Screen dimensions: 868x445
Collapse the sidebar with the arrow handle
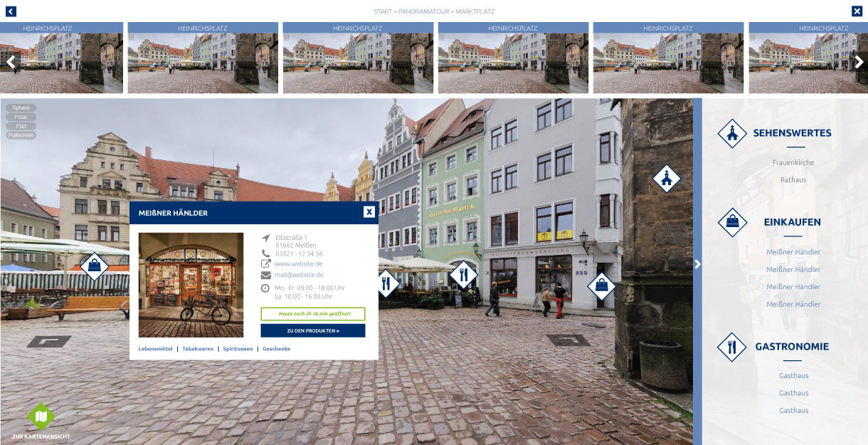(697, 264)
